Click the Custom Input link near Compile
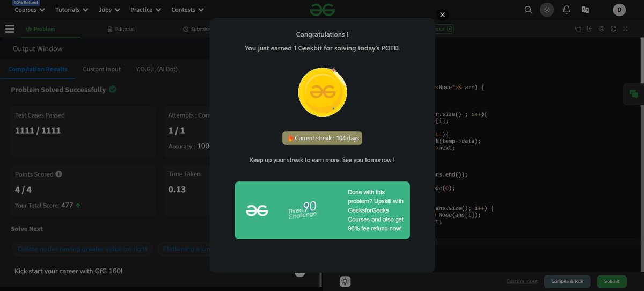Viewport: 644px width, 291px height. point(522,281)
